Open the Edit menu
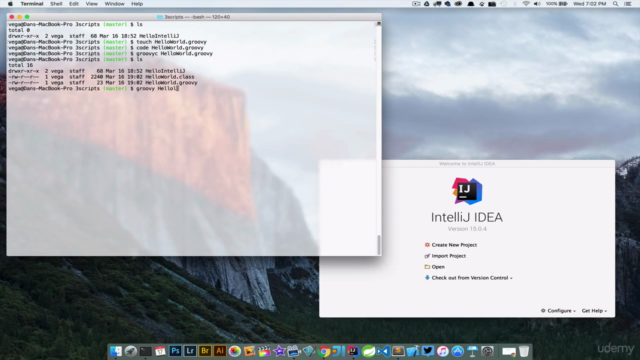 (x=74, y=4)
